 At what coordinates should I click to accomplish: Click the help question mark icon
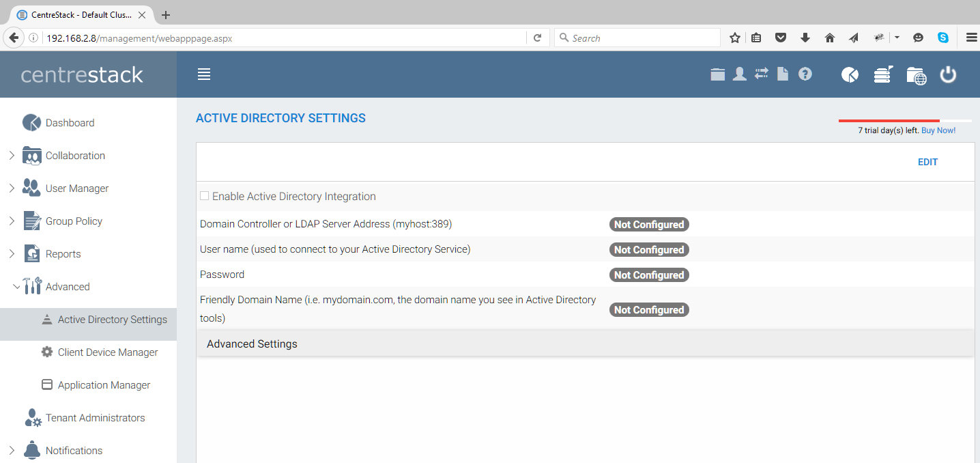pos(805,74)
